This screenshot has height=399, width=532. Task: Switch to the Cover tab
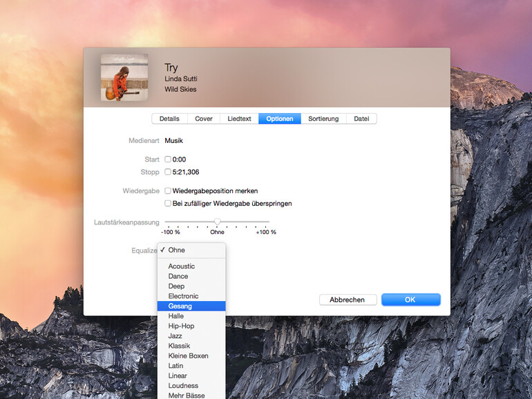point(204,119)
